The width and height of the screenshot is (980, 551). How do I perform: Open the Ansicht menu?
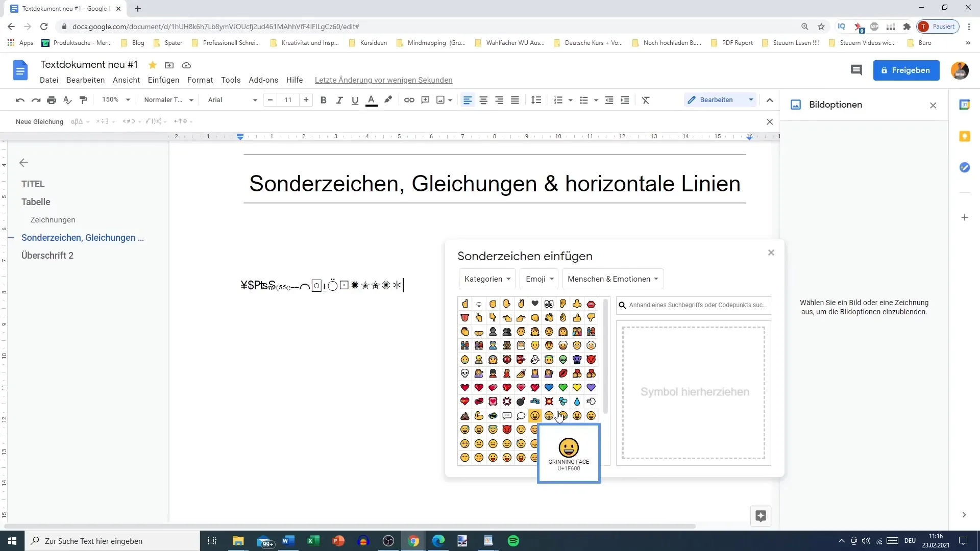[x=126, y=80]
